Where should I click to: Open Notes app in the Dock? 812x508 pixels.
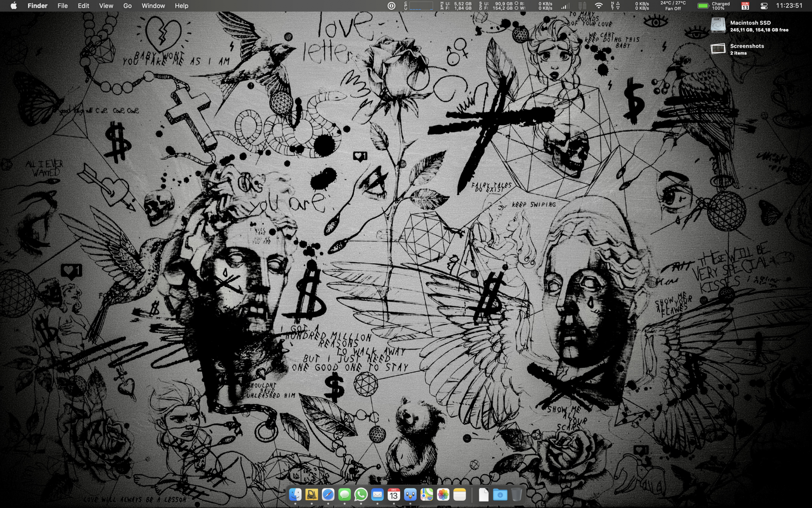(460, 495)
